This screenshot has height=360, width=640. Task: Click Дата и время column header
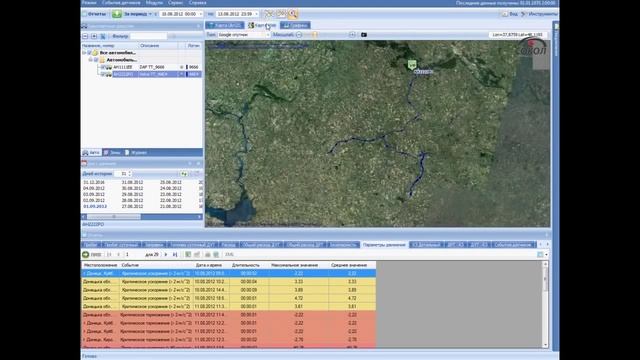209,265
